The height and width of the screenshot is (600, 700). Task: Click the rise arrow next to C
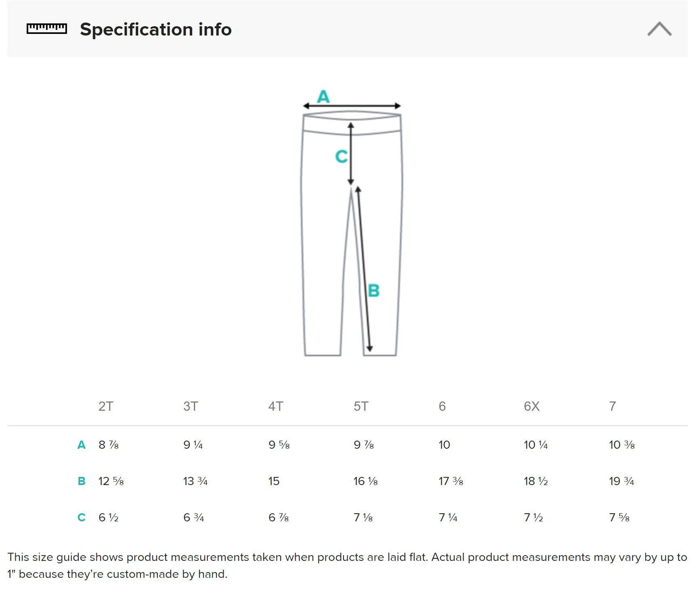pos(351,154)
